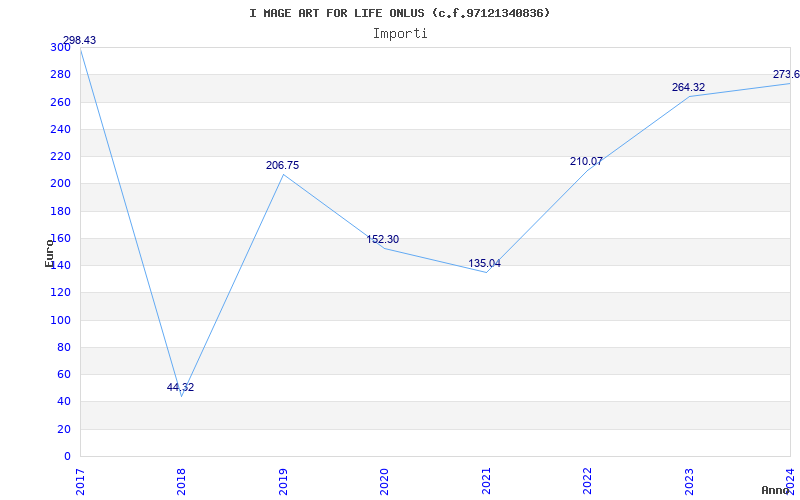Click the Anno x-axis label
Image resolution: width=800 pixels, height=500 pixels.
coord(776,490)
